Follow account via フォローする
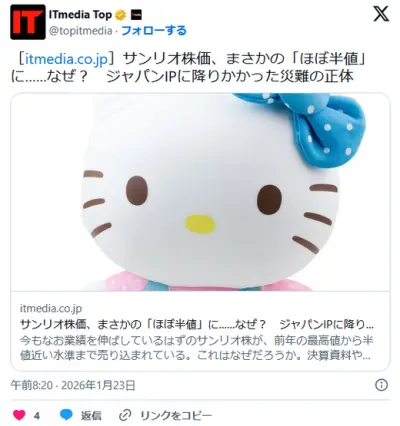The image size is (400, 426). point(154,31)
